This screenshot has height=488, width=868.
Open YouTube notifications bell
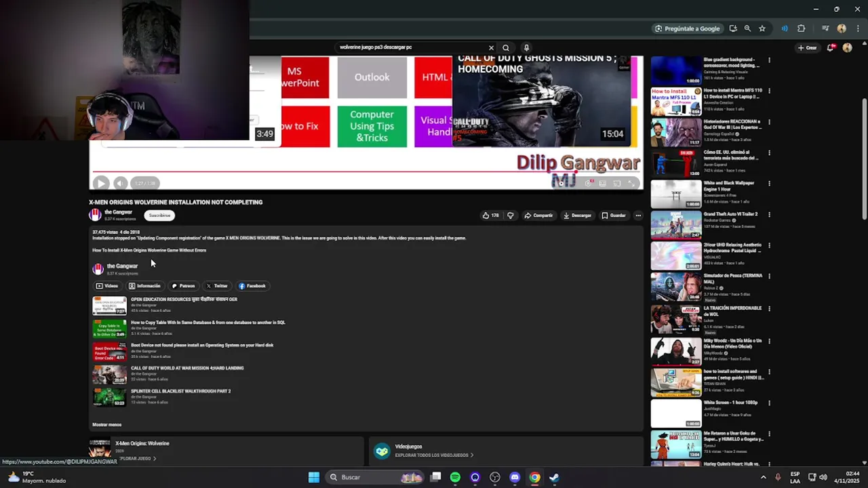tap(831, 47)
